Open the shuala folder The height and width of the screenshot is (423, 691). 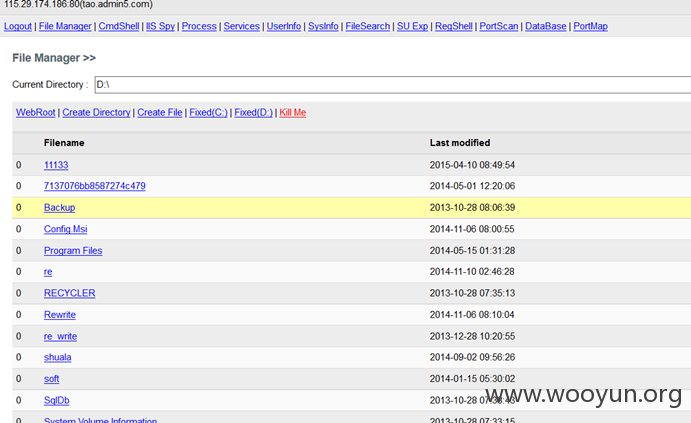click(58, 357)
